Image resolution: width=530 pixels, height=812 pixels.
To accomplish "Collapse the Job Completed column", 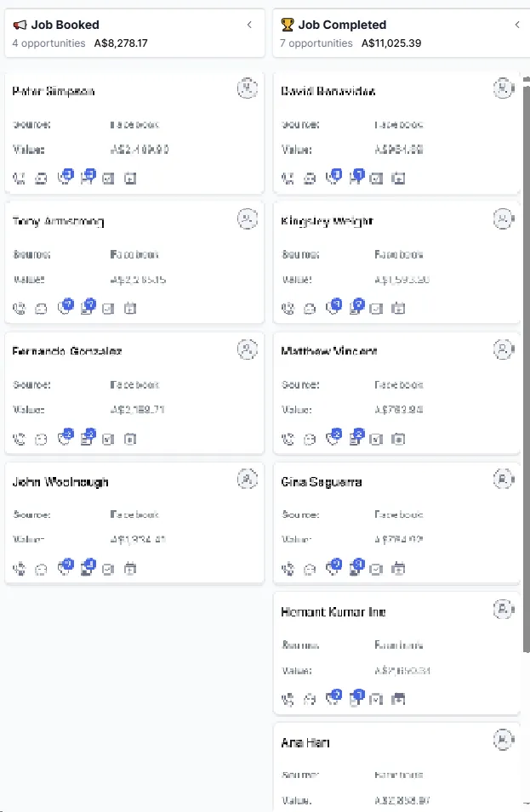I will pos(517,25).
